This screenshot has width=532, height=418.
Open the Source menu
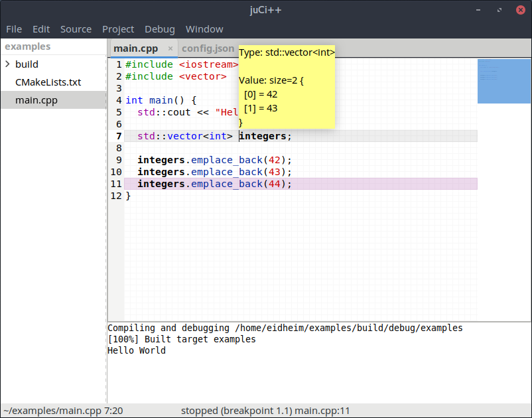[x=76, y=29]
